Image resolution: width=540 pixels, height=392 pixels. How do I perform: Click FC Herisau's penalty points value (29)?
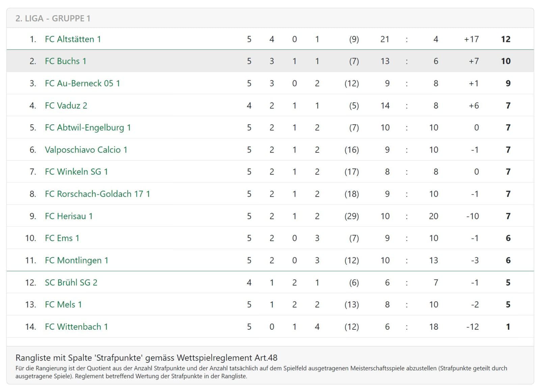coord(351,216)
